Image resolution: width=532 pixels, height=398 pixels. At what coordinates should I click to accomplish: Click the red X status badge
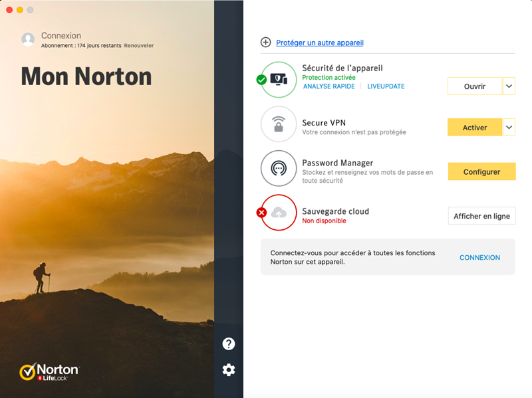click(x=261, y=213)
